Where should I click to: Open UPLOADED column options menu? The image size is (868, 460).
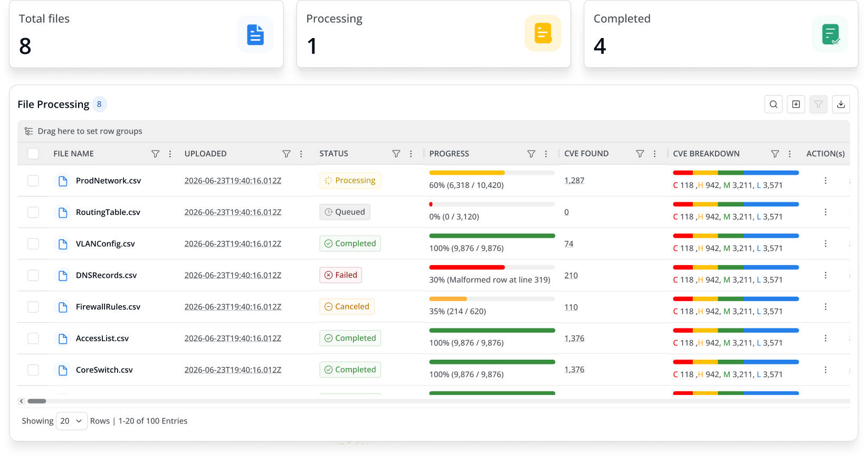[x=301, y=154]
